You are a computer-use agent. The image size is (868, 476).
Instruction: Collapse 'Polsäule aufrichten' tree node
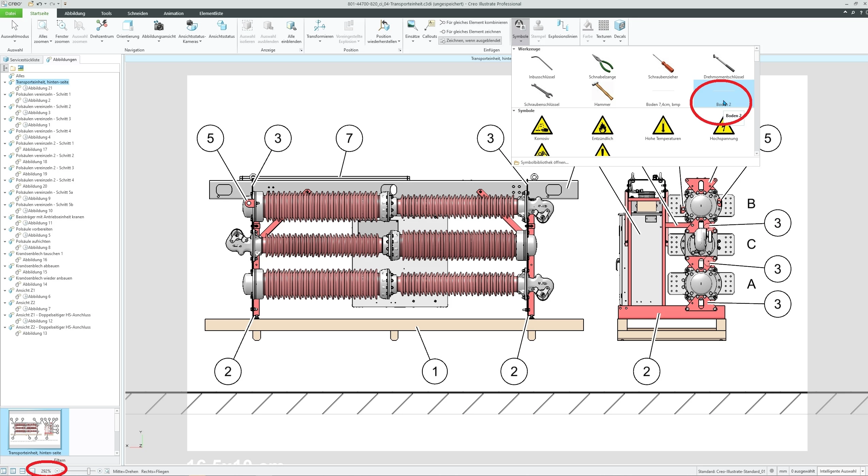[x=5, y=241]
